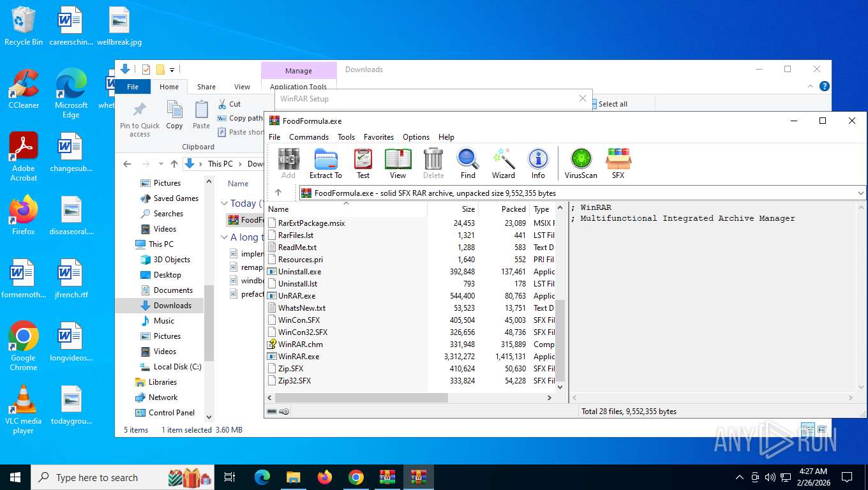Viewport: 868px width, 490px height.
Task: Click Firefox icon in taskbar
Action: (x=325, y=477)
